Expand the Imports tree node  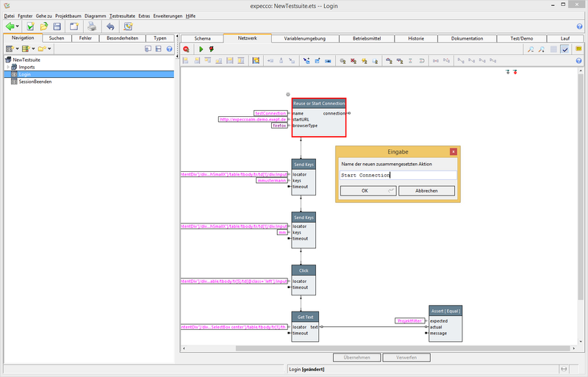7,67
